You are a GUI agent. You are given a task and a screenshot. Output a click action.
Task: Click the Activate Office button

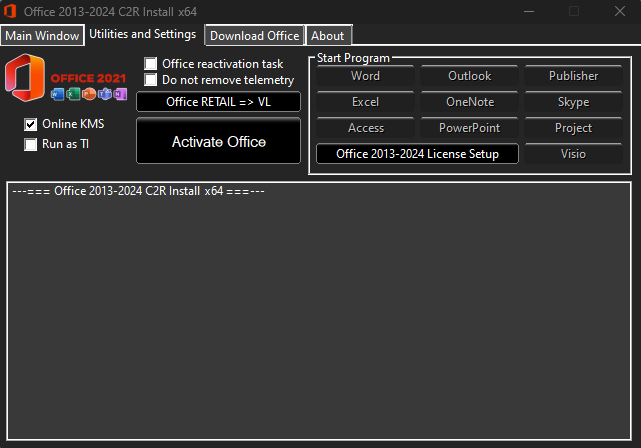click(218, 141)
